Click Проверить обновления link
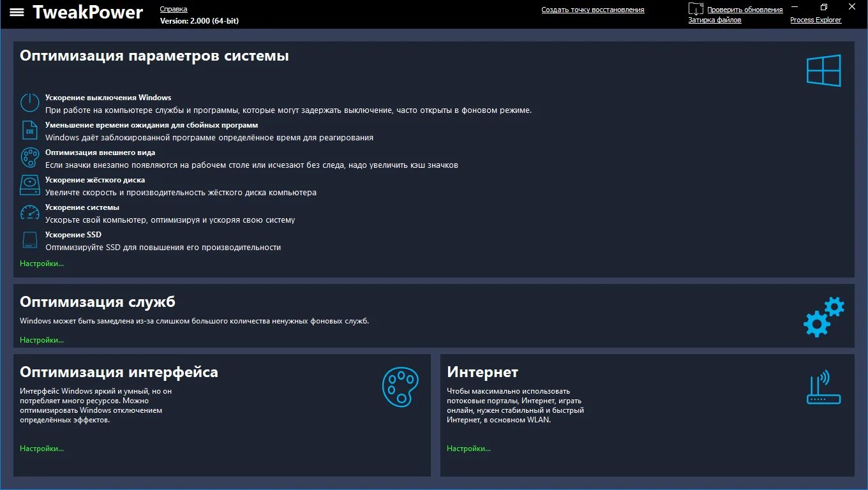 pyautogui.click(x=745, y=10)
